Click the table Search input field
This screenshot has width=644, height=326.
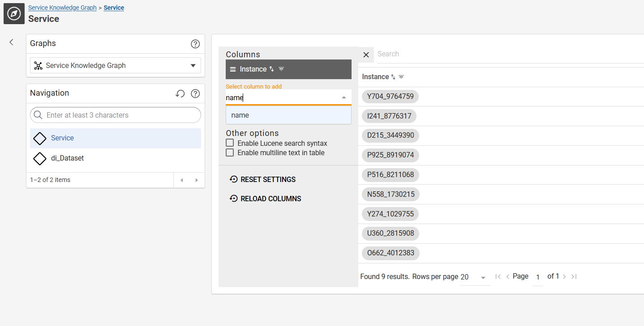click(x=506, y=54)
